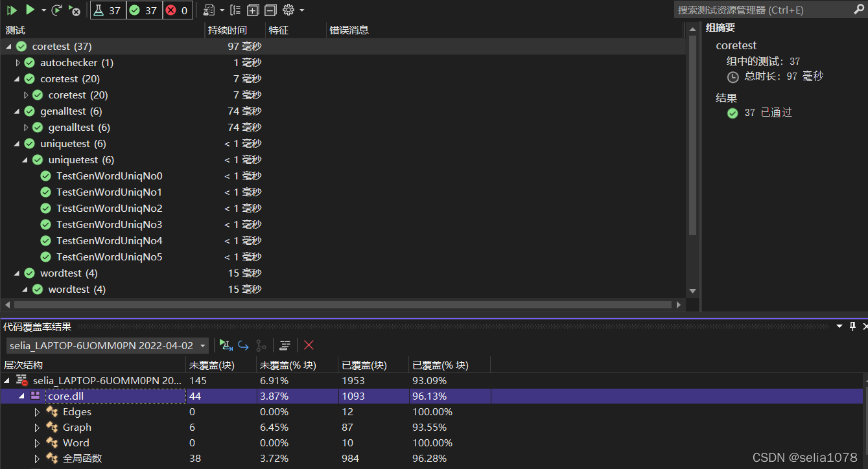Click the merge coverage results icon
The image size is (868, 469).
tap(261, 345)
